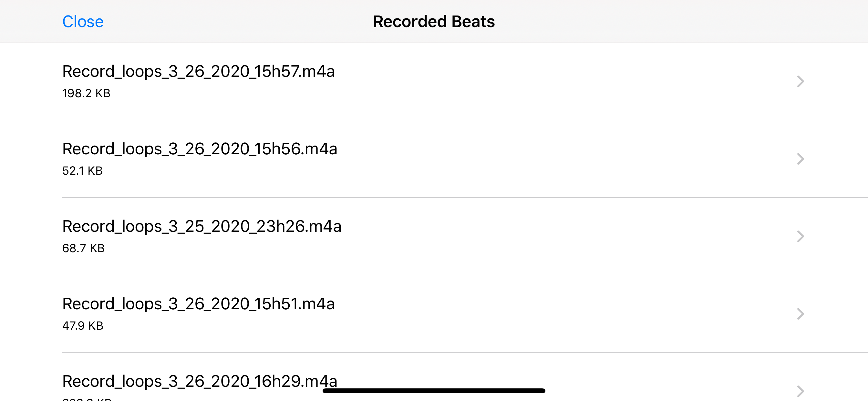Tap the chevron next to Record_loops_3_25_2020_23h26.m4a
Screen dimensions: 868x401
tap(800, 237)
